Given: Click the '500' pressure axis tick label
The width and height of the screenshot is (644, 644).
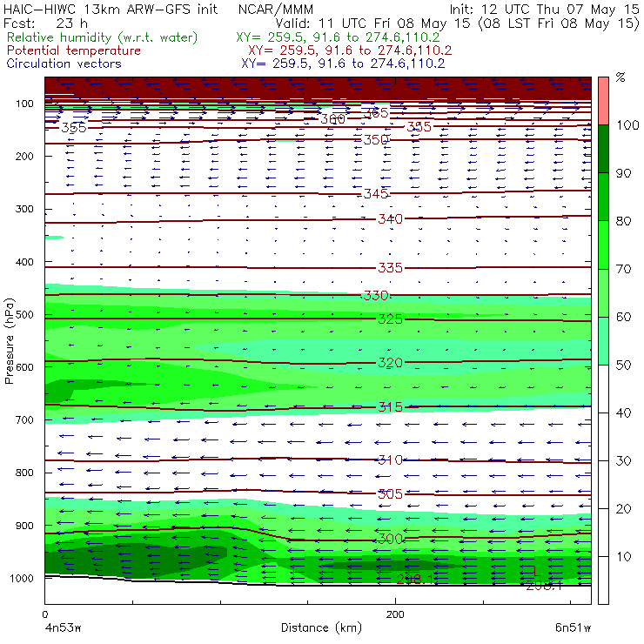Looking at the screenshot, I should (24, 315).
